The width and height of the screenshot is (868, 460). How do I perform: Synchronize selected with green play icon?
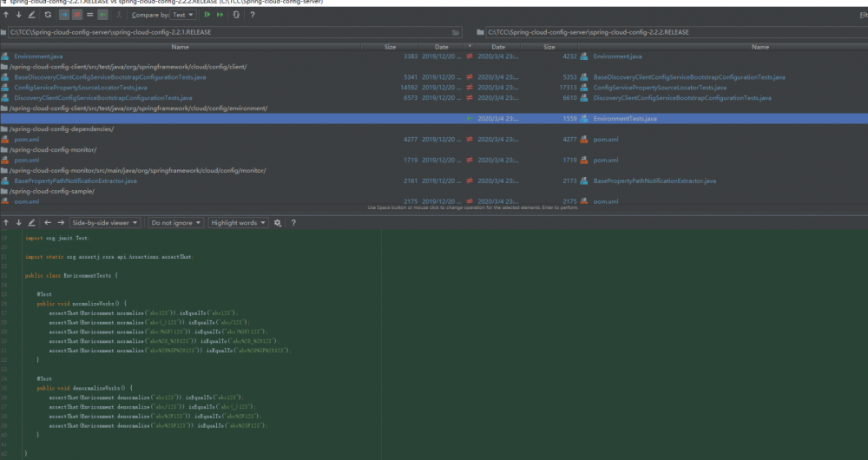tap(207, 15)
